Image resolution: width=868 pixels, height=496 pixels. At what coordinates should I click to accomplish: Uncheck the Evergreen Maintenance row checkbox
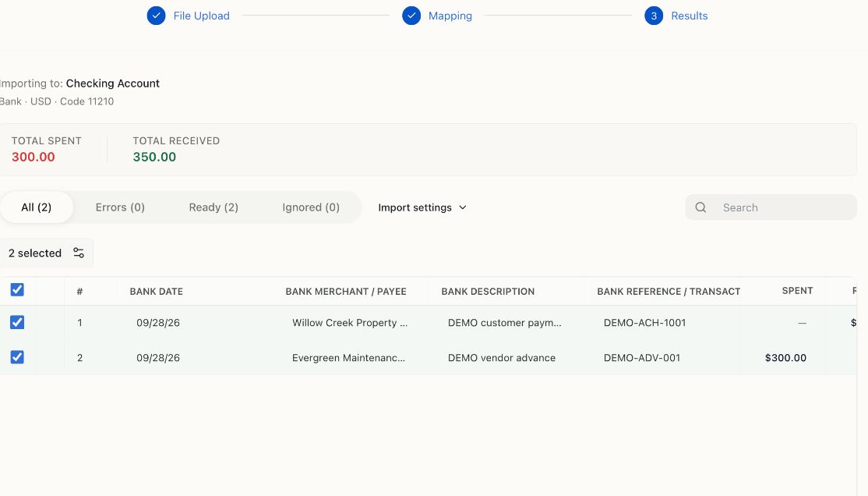pyautogui.click(x=17, y=357)
